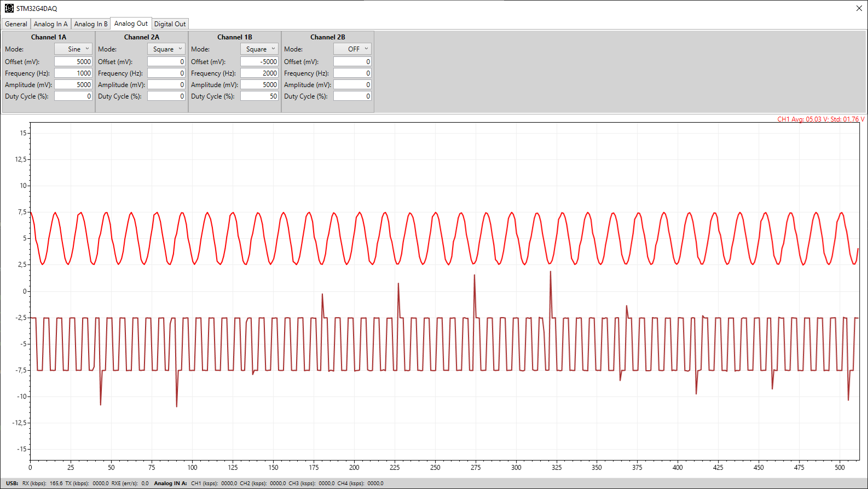Screen dimensions: 868x489
Task: Click Channel 1A Frequency field with 1000
Action: [73, 73]
